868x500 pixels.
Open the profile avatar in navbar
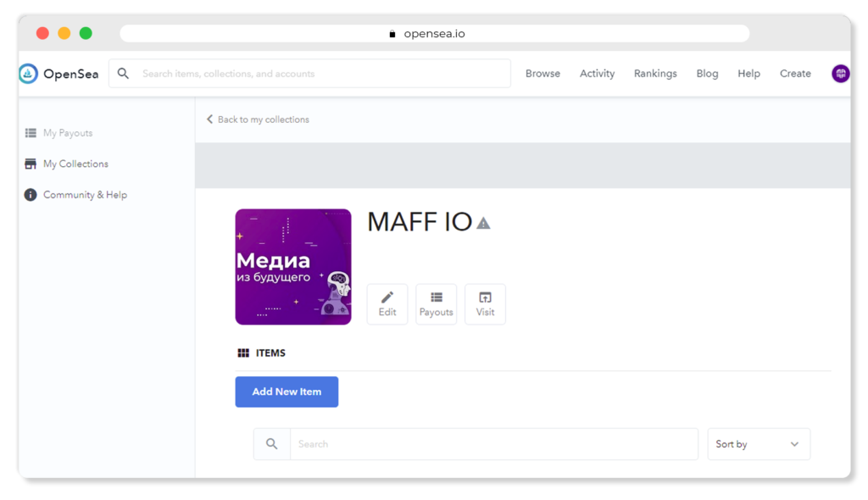(x=840, y=74)
